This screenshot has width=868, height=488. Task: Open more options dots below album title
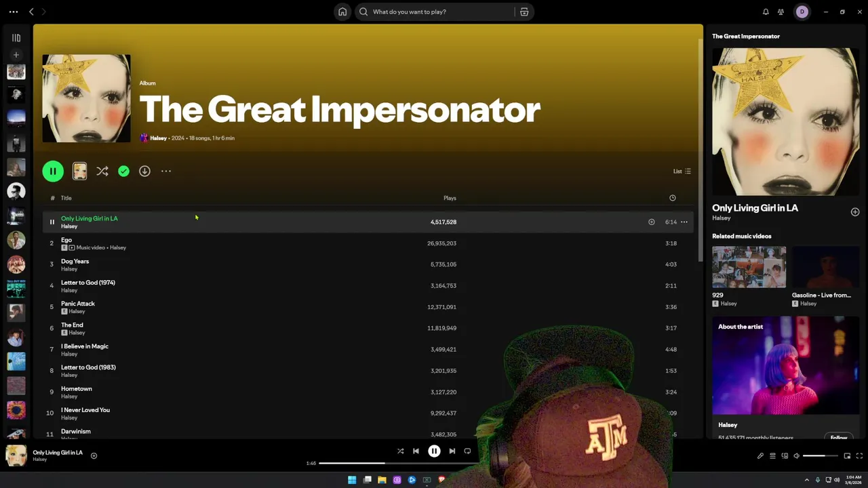point(166,171)
